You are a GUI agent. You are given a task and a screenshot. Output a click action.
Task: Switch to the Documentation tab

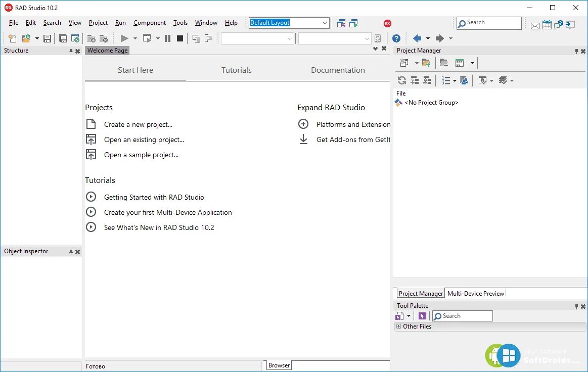point(338,70)
